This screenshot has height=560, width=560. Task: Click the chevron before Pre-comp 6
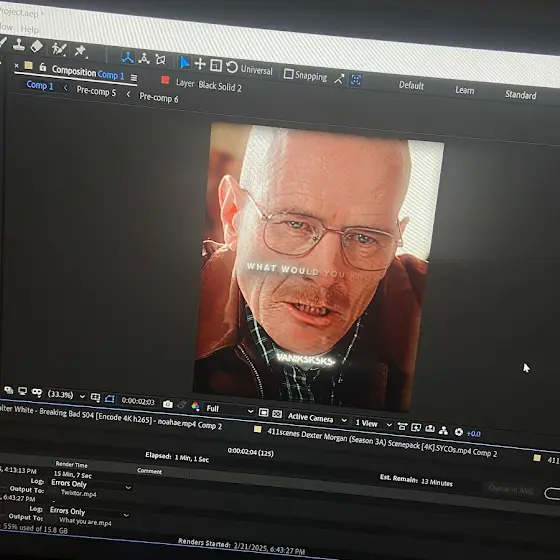pyautogui.click(x=128, y=94)
